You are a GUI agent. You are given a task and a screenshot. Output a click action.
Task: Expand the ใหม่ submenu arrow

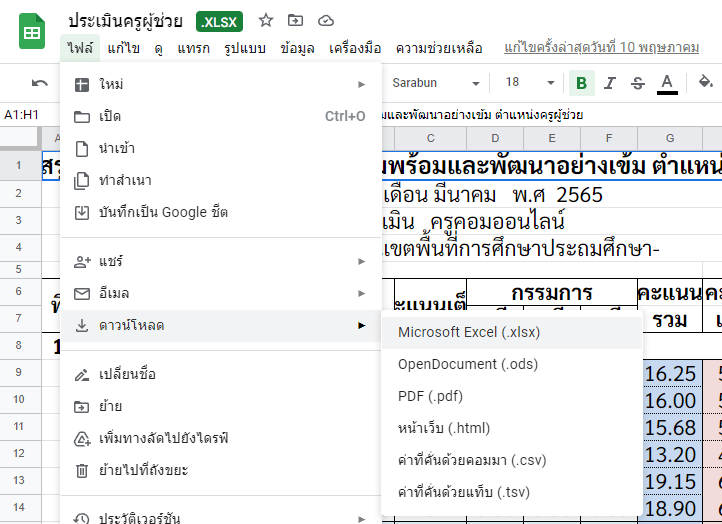[x=361, y=84]
